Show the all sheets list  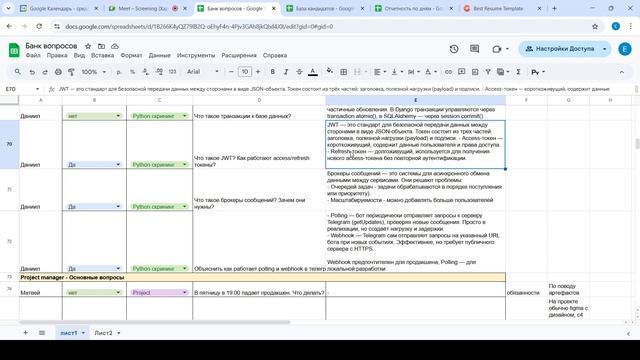click(42, 333)
